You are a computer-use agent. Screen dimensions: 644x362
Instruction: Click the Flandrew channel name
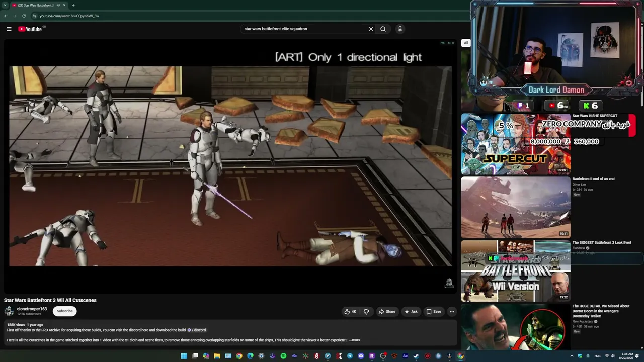[579, 248]
